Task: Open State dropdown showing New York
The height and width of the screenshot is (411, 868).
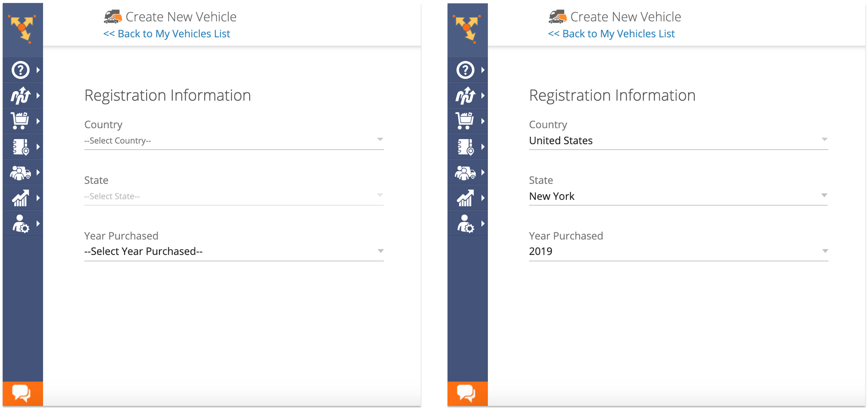Action: coord(678,196)
